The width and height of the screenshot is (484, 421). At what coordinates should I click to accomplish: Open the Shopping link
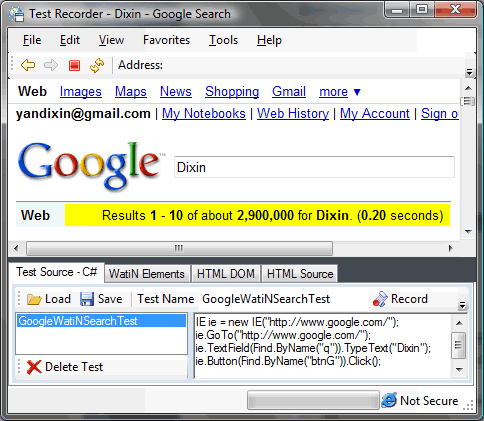point(232,92)
